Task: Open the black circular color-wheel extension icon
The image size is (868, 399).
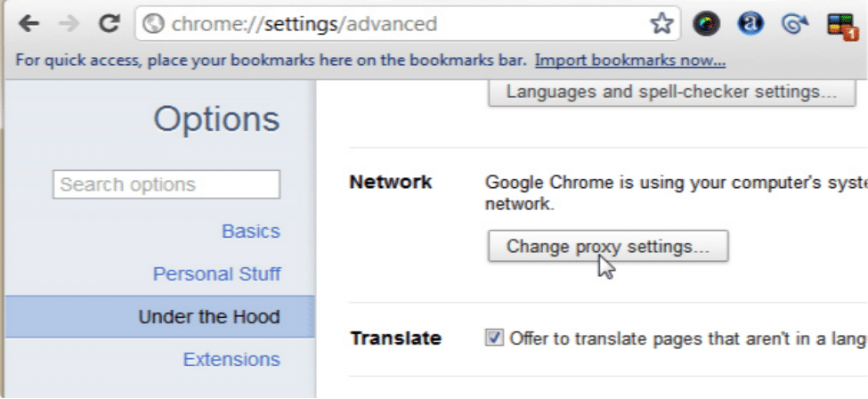Action: point(706,24)
